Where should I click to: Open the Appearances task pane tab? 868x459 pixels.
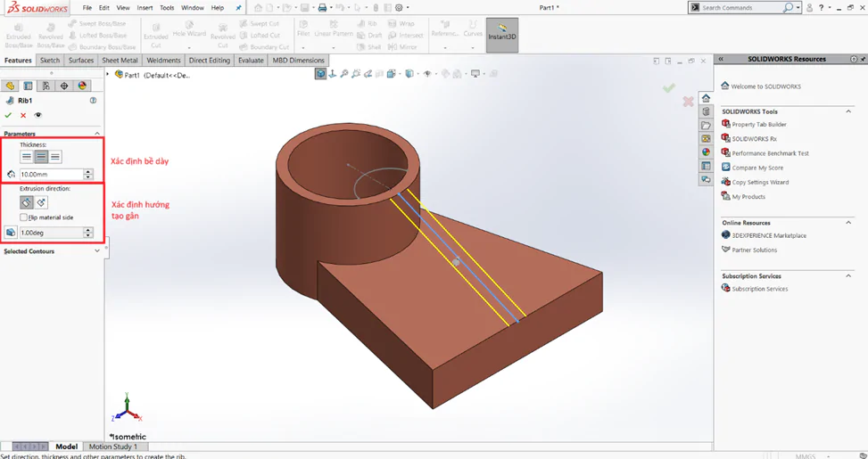point(706,152)
